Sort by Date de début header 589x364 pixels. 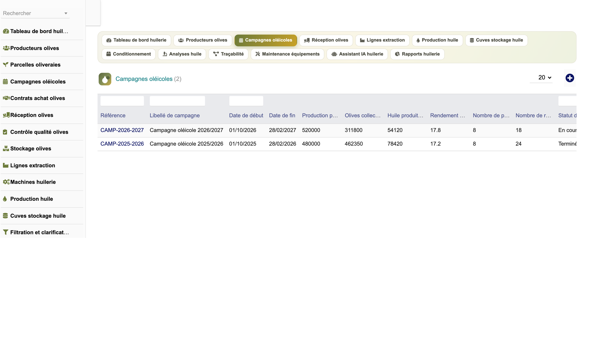click(x=246, y=115)
